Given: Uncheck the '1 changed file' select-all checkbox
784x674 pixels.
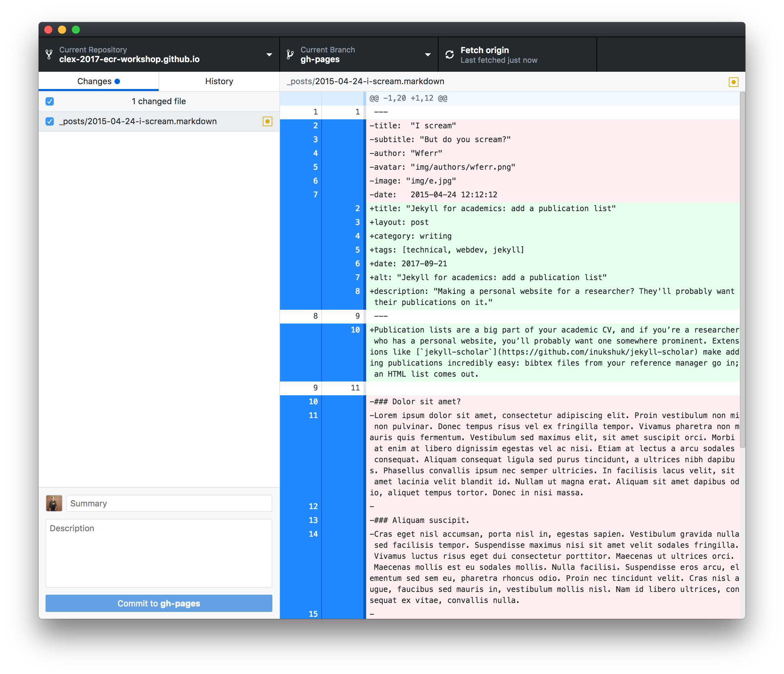Looking at the screenshot, I should pos(50,101).
